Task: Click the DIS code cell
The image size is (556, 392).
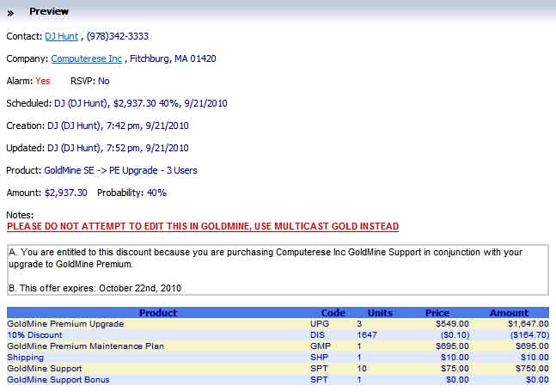Action: tap(317, 335)
